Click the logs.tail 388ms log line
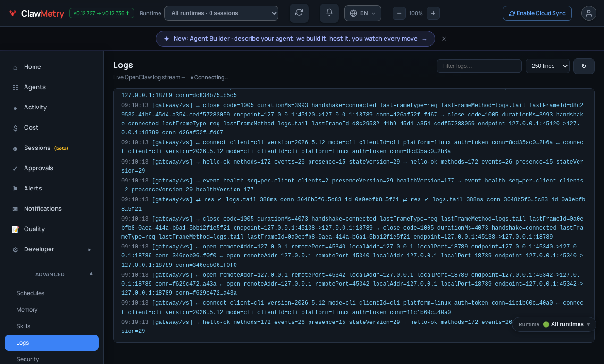 coord(353,204)
